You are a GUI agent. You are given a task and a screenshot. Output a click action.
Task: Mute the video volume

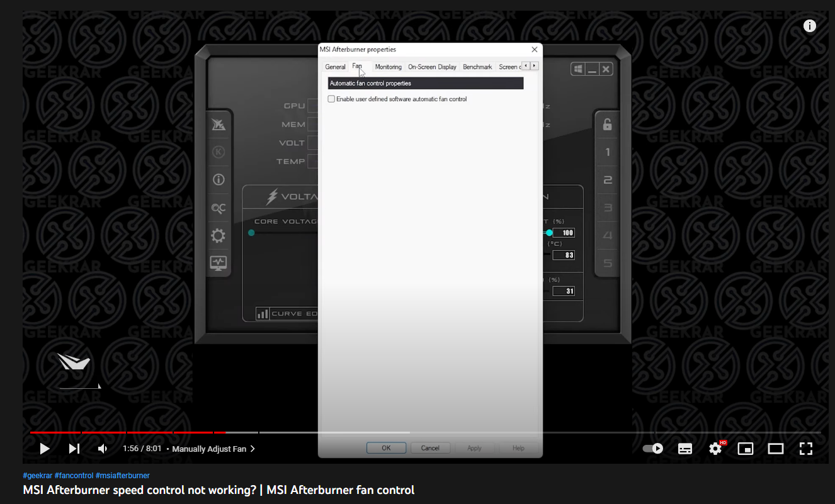click(x=103, y=449)
